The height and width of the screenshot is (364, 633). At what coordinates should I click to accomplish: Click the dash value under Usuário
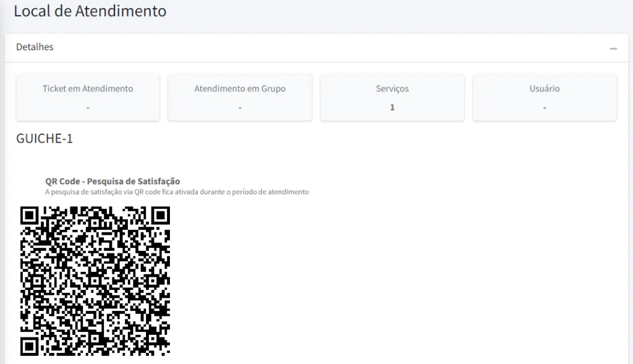(544, 108)
